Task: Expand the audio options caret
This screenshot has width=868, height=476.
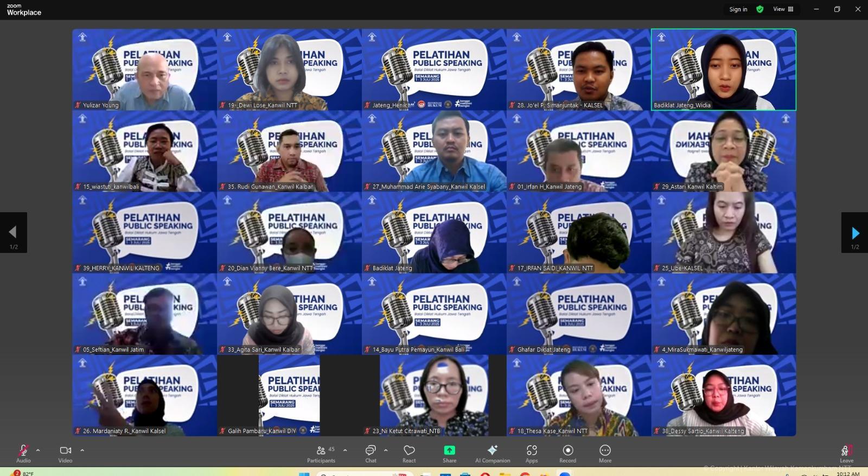Action: [x=38, y=450]
